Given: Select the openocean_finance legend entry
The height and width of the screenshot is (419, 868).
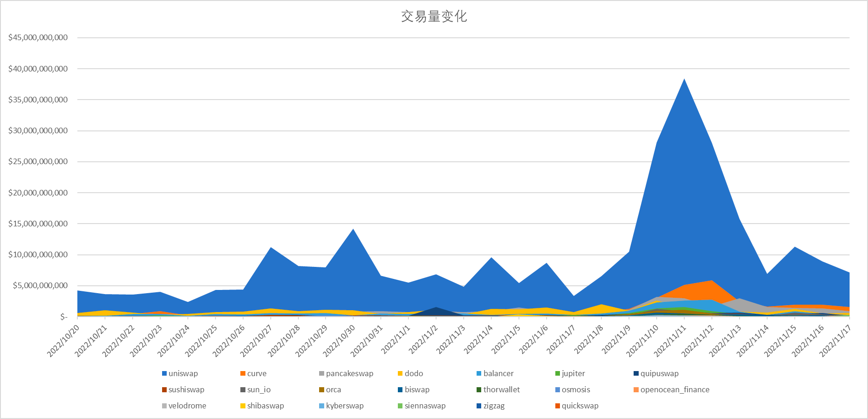Looking at the screenshot, I should coord(672,389).
